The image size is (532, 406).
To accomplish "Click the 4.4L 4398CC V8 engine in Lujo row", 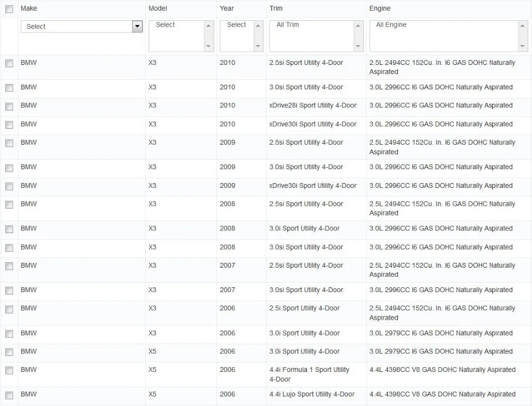I will click(x=442, y=394).
